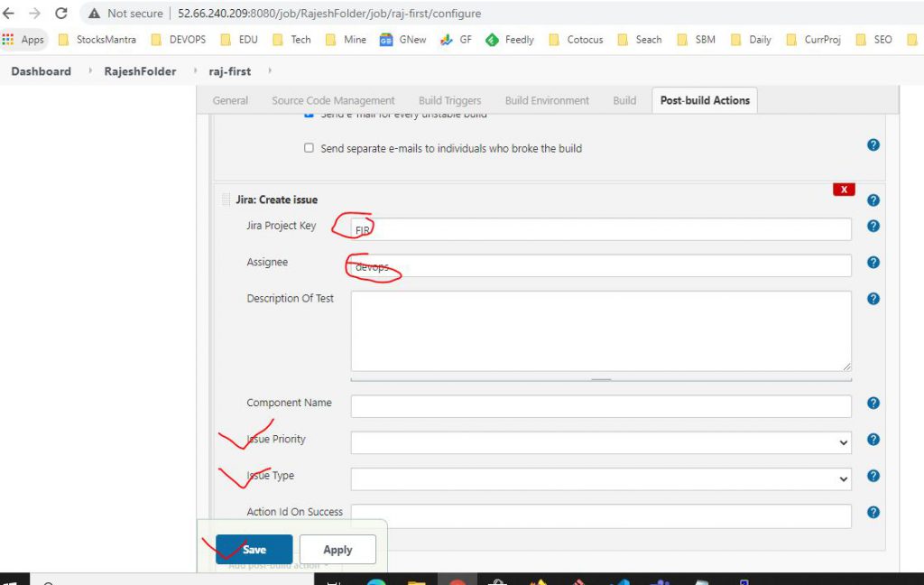The image size is (924, 585).
Task: Click help icon beside Issue Priority
Action: click(x=873, y=440)
